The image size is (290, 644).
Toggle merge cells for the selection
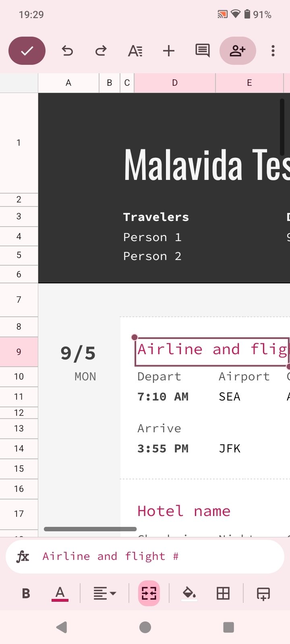tap(149, 593)
